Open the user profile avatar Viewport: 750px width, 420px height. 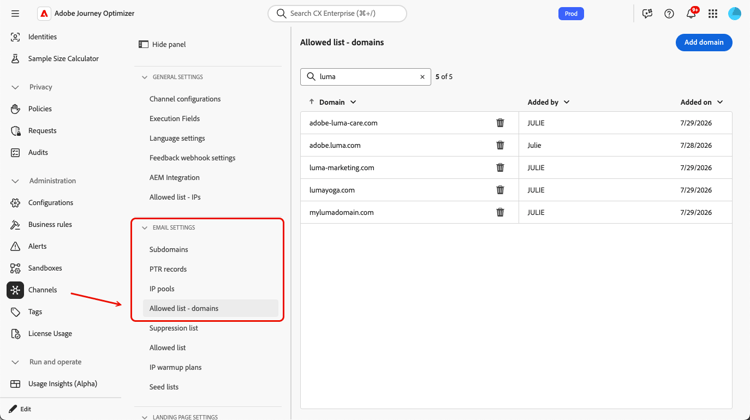pos(734,13)
